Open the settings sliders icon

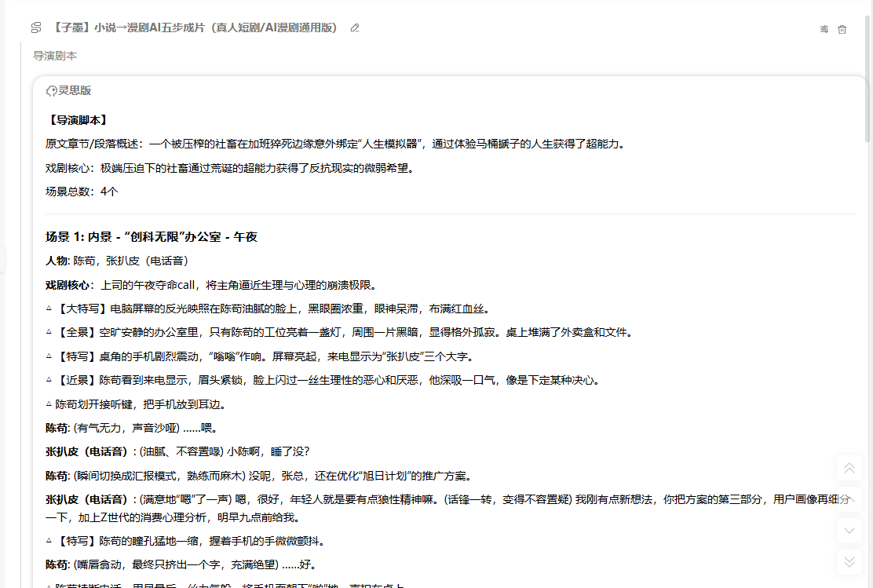pos(824,29)
